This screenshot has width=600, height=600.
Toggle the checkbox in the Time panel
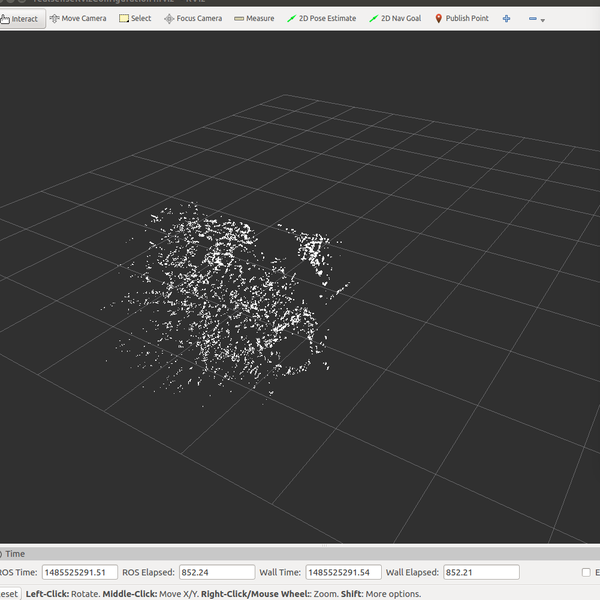pyautogui.click(x=586, y=572)
